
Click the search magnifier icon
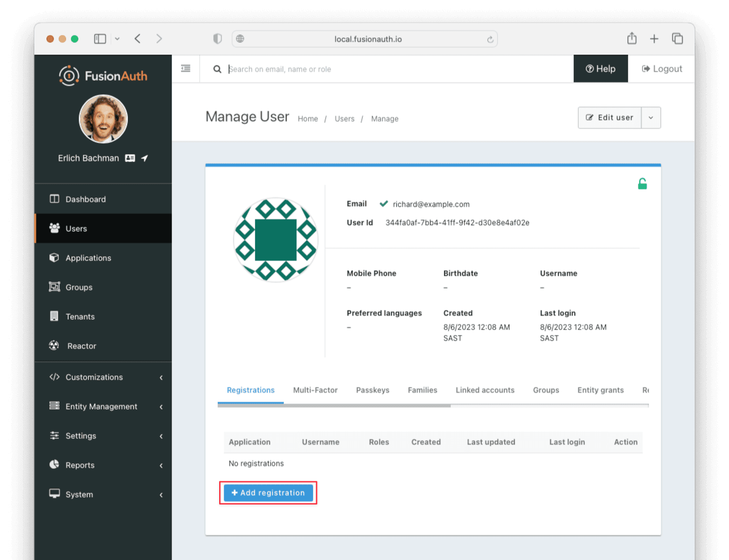(x=217, y=69)
